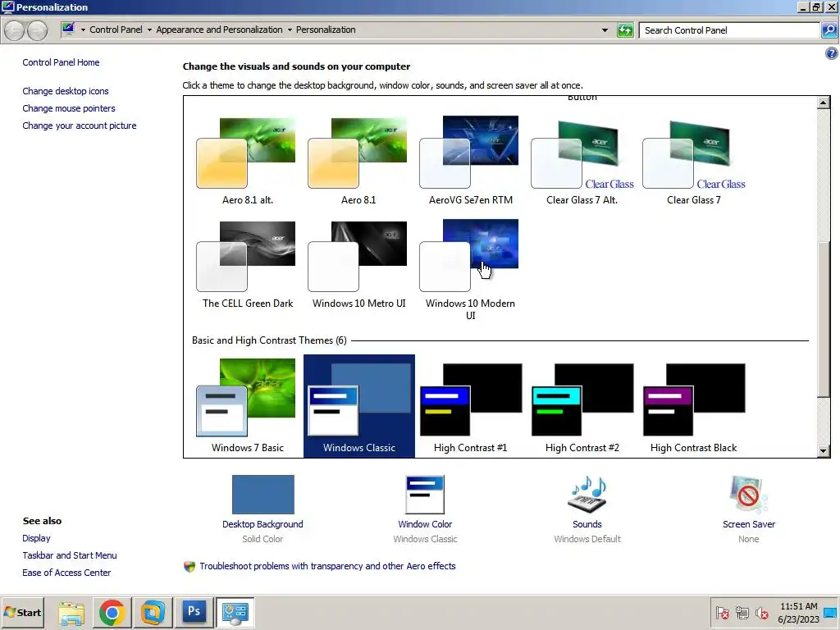Click the network tray icon
This screenshot has width=840, height=630.
click(x=742, y=612)
